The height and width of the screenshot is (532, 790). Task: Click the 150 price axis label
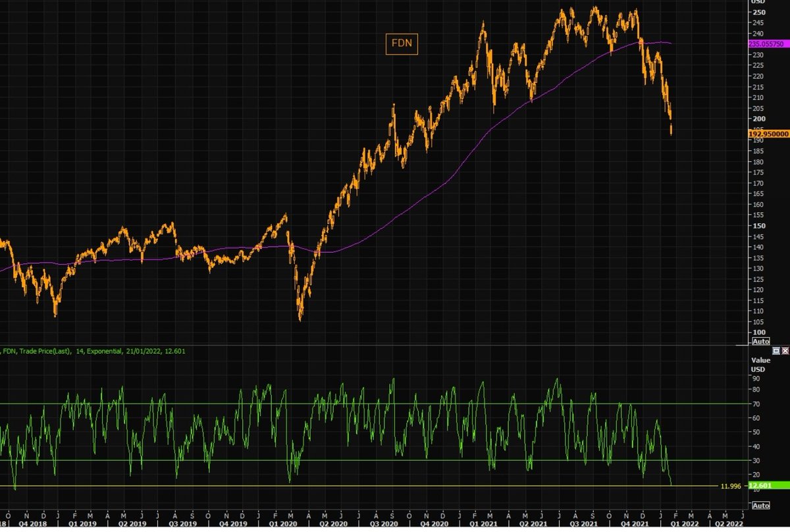tap(758, 226)
